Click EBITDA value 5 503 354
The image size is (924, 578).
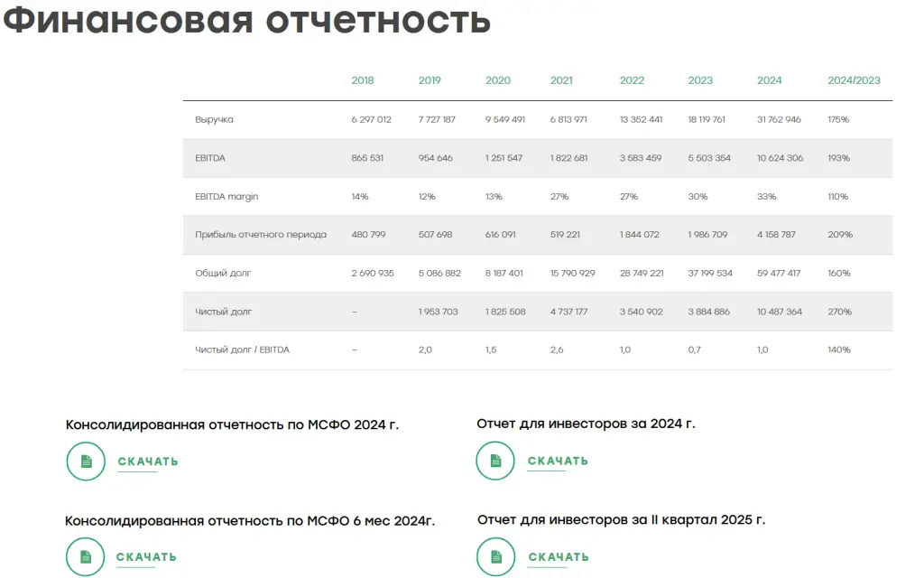click(x=709, y=158)
